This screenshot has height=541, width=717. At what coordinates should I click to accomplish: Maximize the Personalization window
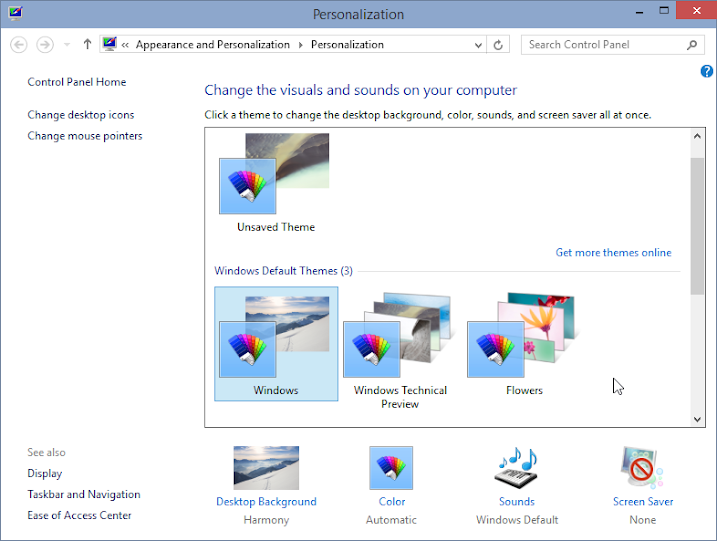tap(664, 11)
